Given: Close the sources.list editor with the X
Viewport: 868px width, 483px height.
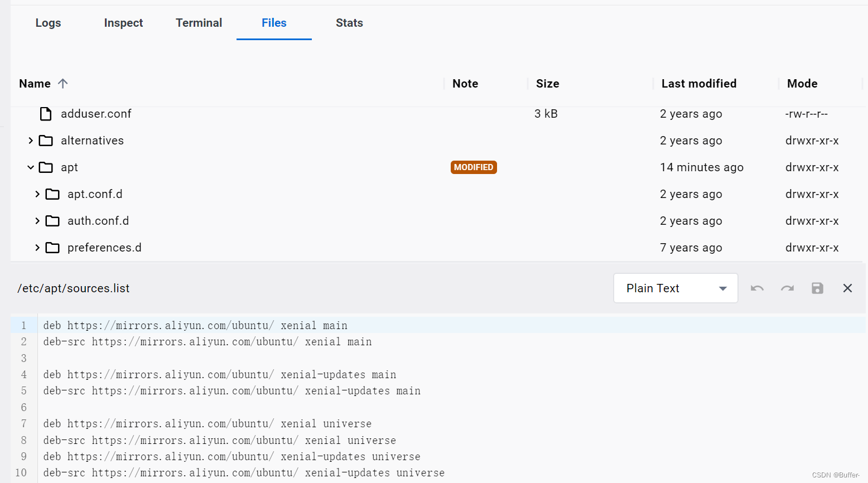Looking at the screenshot, I should 847,288.
